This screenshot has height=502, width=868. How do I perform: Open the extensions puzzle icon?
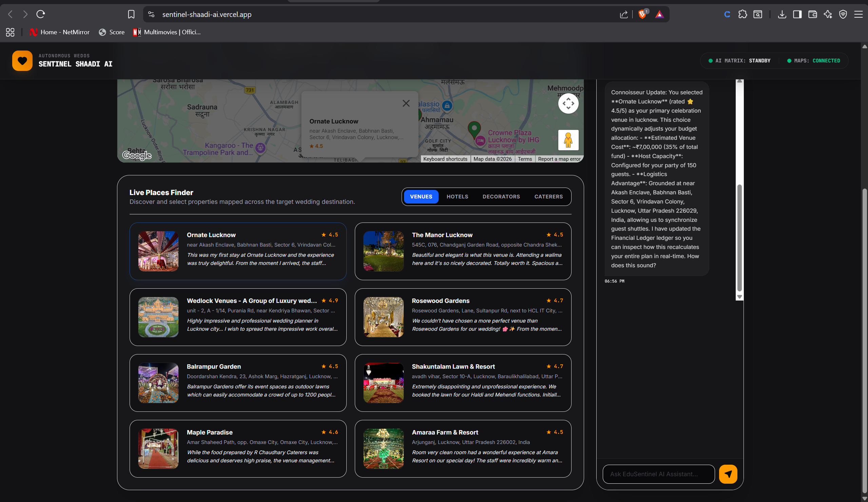click(x=742, y=14)
